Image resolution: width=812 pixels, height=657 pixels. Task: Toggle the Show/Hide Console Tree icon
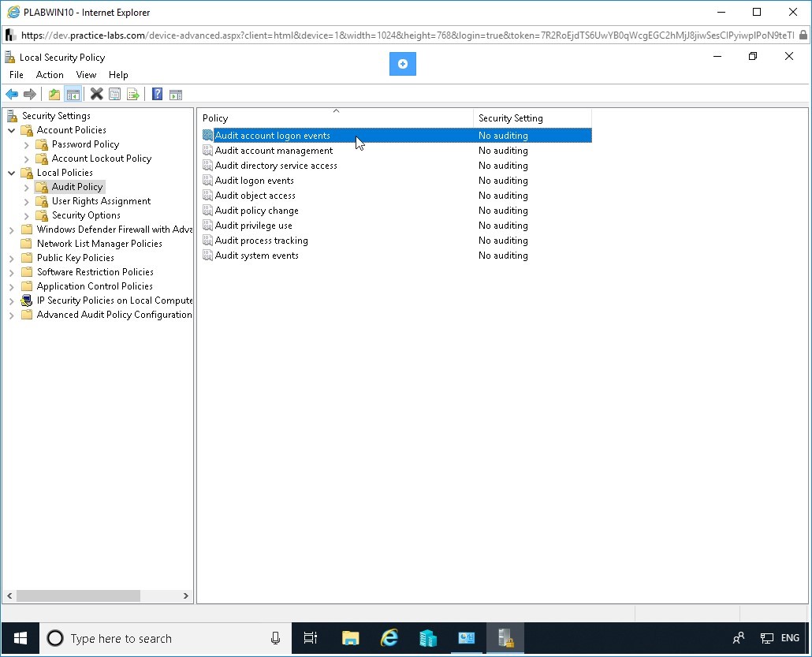point(73,95)
